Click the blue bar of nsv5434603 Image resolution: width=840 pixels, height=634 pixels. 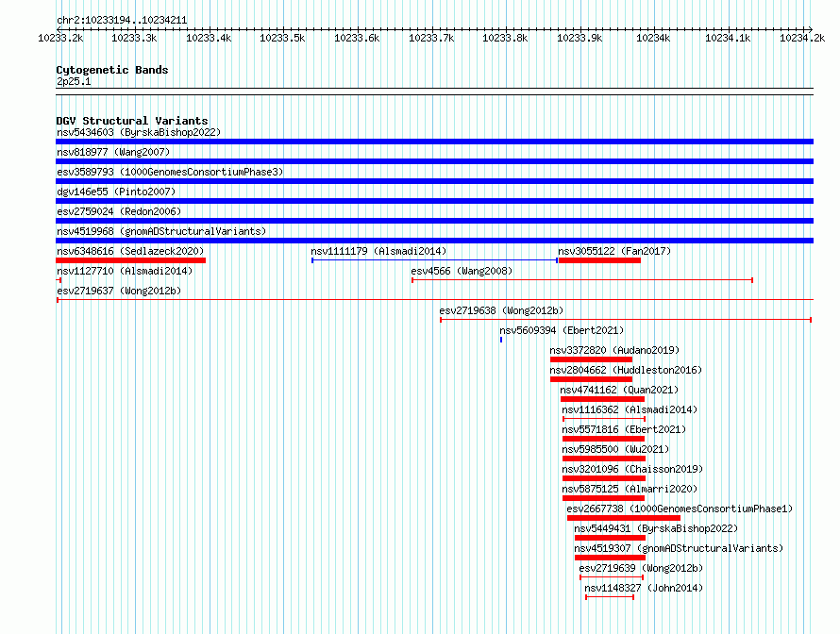(x=434, y=142)
